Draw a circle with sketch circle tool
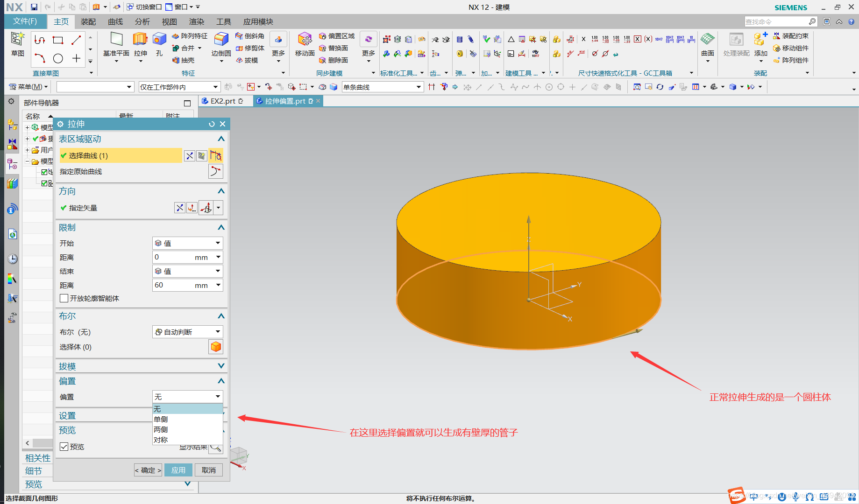Image resolution: width=859 pixels, height=504 pixels. 58,58
